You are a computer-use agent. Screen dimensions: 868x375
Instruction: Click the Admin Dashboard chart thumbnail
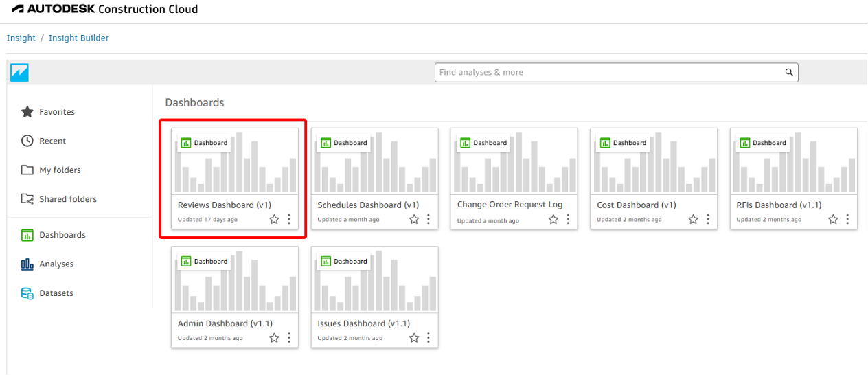(235, 280)
